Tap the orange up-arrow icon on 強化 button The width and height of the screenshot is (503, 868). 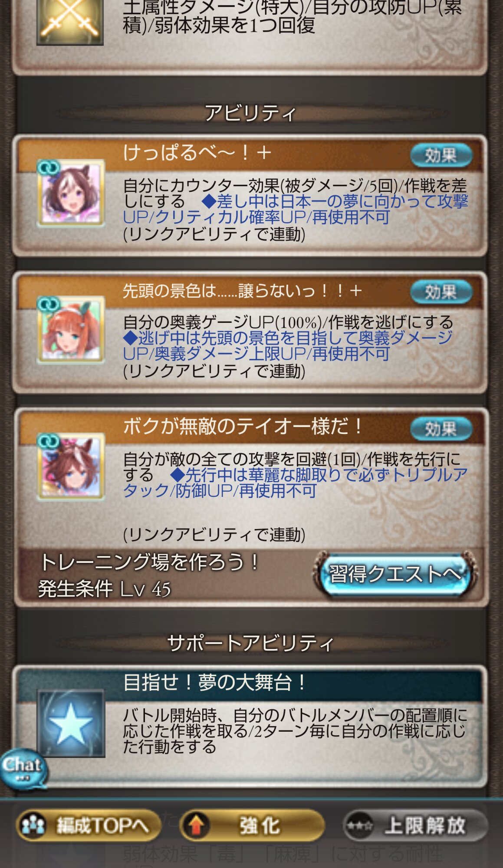[196, 825]
